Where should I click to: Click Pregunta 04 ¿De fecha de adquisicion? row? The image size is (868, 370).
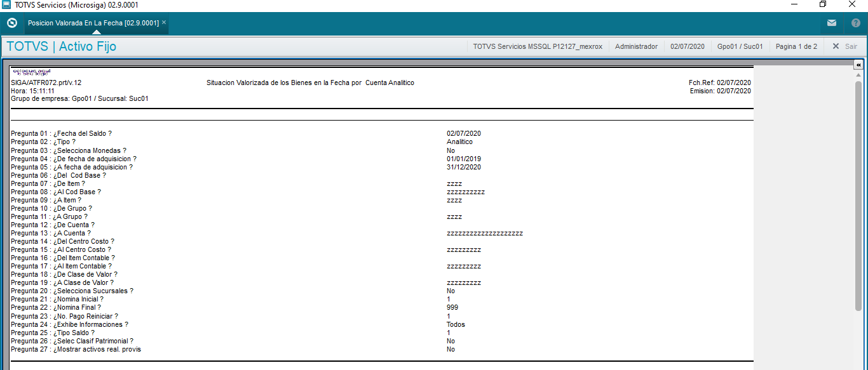coord(74,159)
